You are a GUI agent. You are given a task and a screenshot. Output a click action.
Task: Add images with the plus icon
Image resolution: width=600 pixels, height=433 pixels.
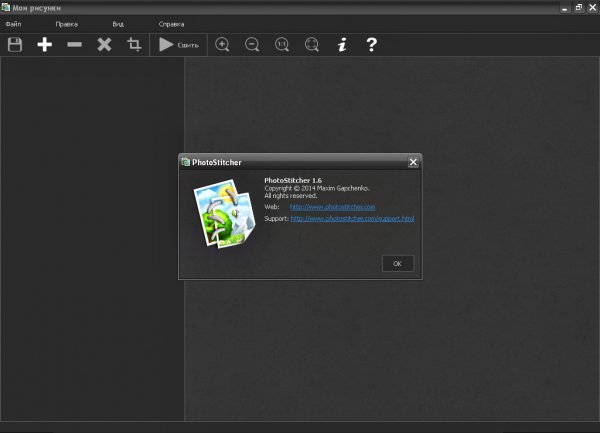[45, 45]
